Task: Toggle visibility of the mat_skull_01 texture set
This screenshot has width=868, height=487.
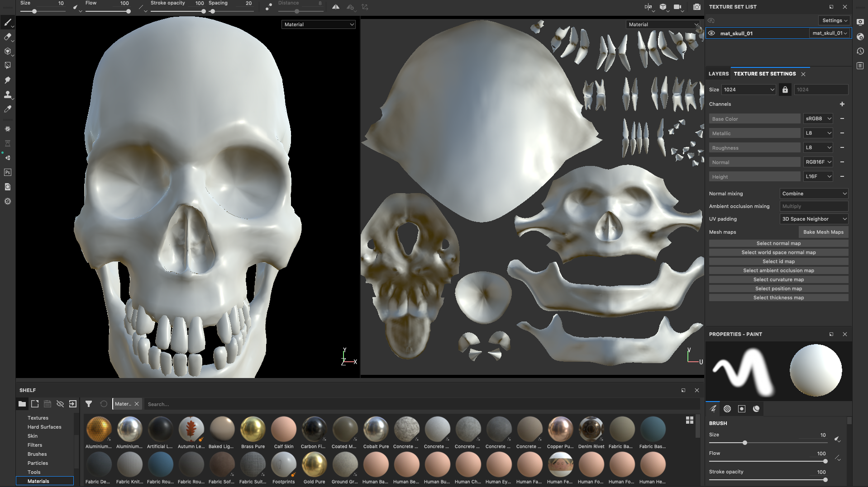Action: point(711,33)
